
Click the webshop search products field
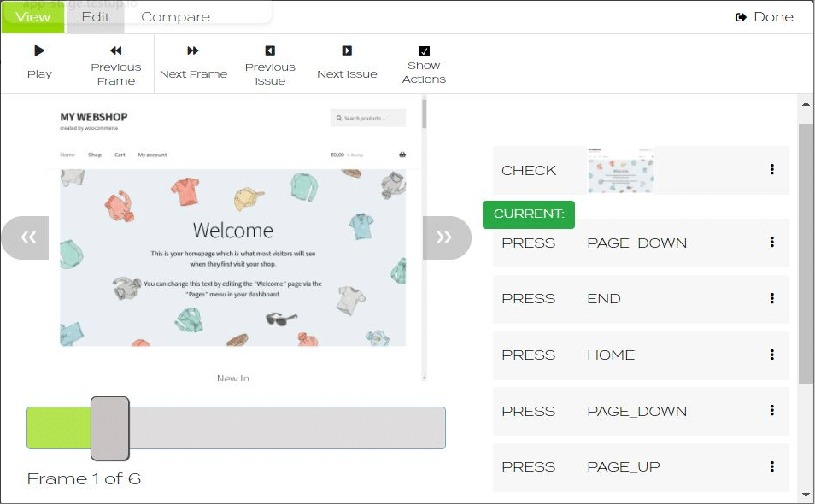[x=368, y=118]
